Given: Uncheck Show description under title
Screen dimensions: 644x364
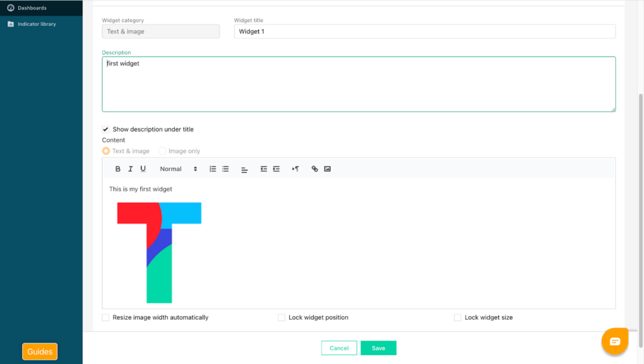Looking at the screenshot, I should 106,129.
